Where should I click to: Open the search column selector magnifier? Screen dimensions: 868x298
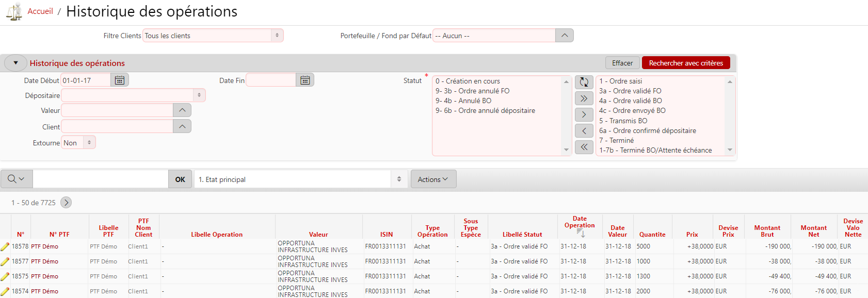(x=17, y=179)
